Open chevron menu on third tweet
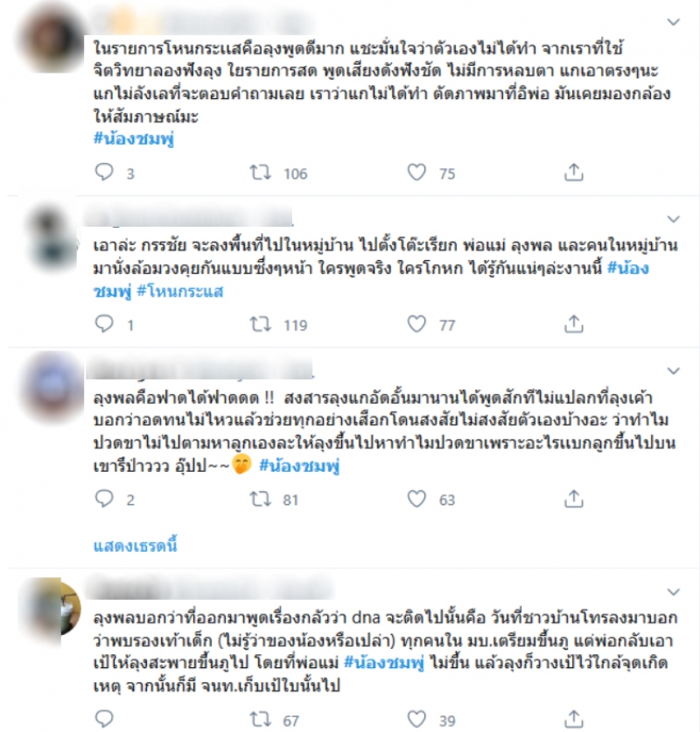700x732 pixels. (673, 371)
